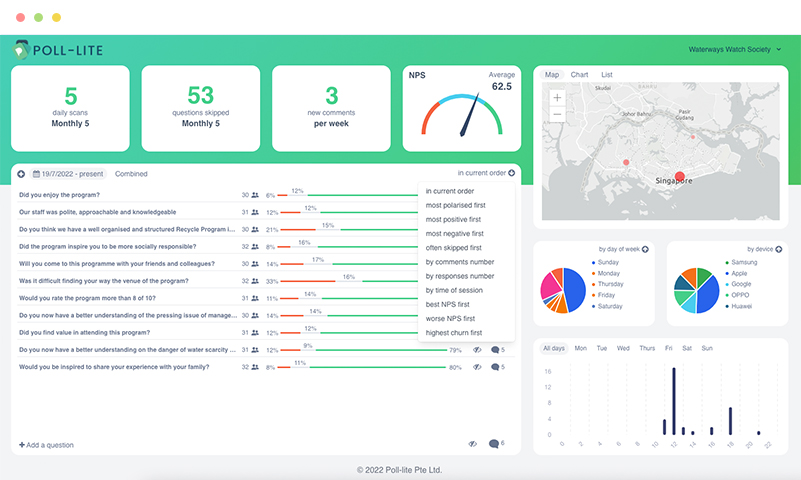
Task: Click respondents icon on 'share your experience' row
Action: point(255,367)
